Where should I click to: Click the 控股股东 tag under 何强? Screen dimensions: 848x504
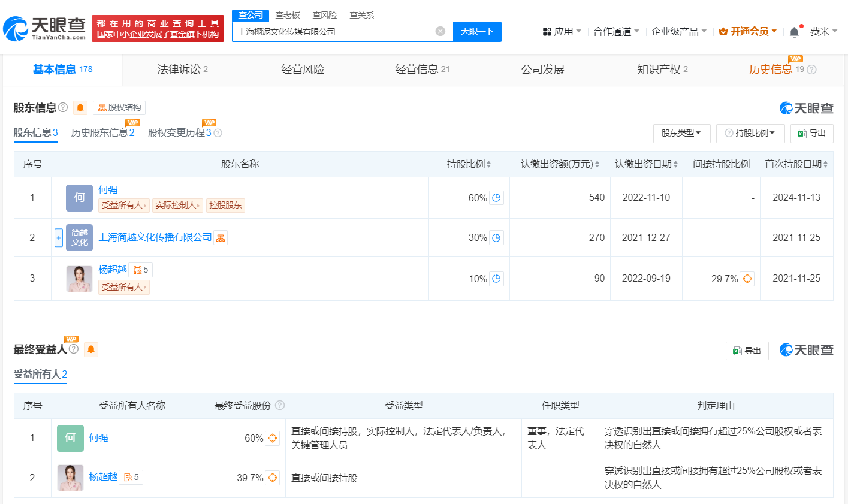tap(225, 206)
